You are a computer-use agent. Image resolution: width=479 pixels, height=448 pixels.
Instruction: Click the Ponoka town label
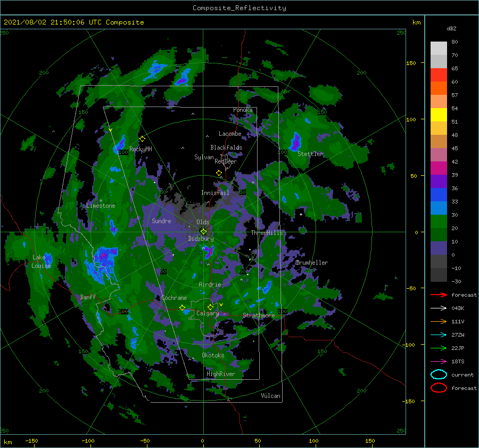tap(243, 110)
